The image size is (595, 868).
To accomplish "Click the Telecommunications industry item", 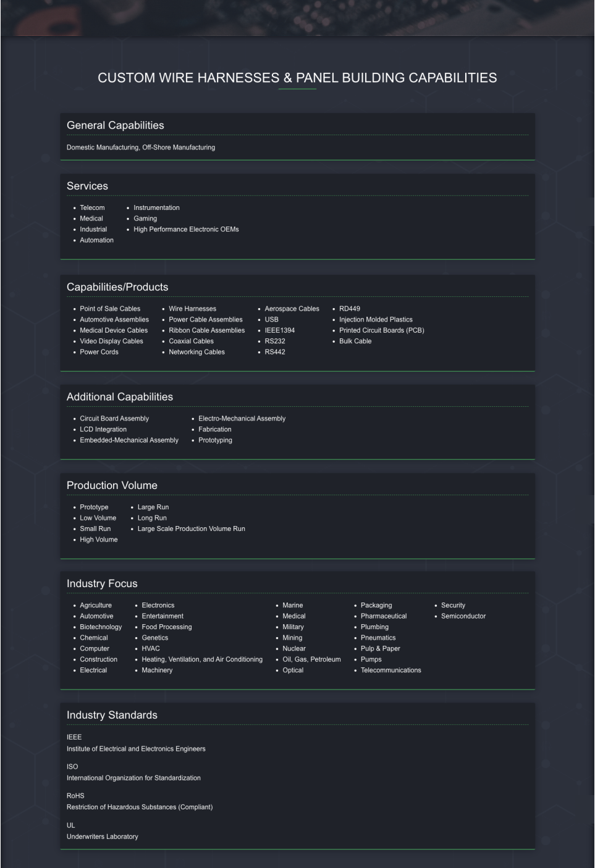I will pyautogui.click(x=390, y=670).
